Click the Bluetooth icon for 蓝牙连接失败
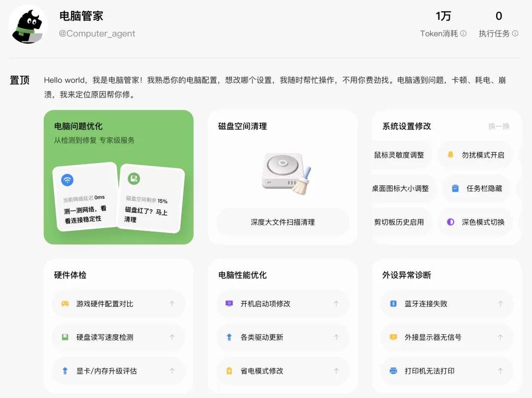The image size is (532, 398). (393, 304)
